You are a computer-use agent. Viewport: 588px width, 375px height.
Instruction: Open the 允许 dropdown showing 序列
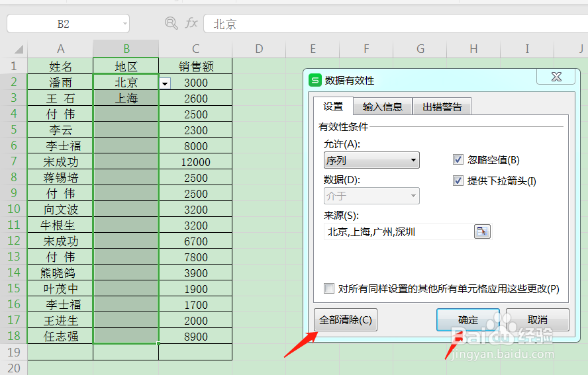click(x=371, y=160)
